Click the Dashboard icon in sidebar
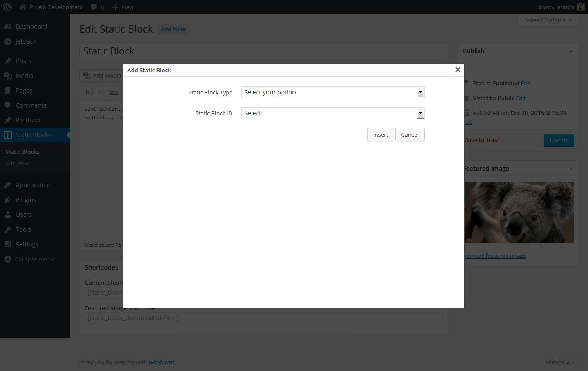 click(7, 27)
